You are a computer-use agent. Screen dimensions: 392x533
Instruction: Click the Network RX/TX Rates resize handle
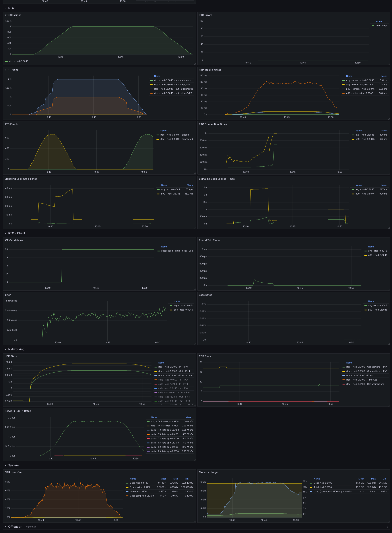(195, 460)
